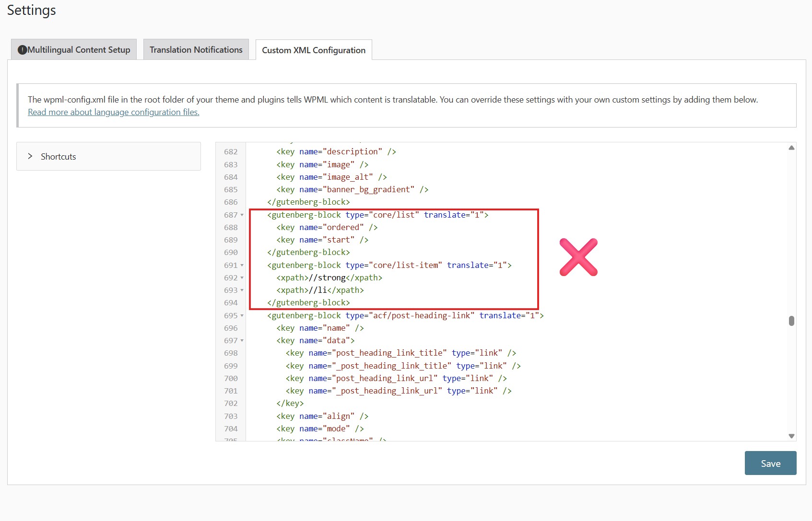Click the "post_heading_link_title" key on line 698
Image resolution: width=812 pixels, height=521 pixels.
[401, 353]
